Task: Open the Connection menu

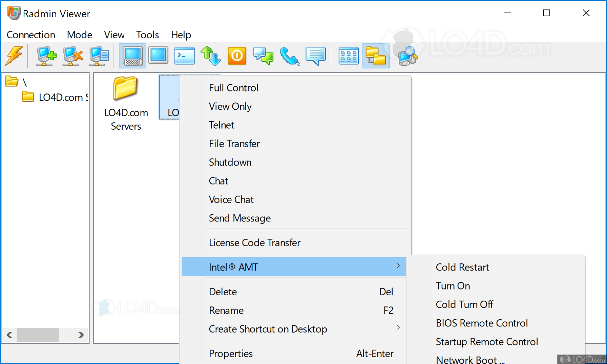Action: click(31, 35)
